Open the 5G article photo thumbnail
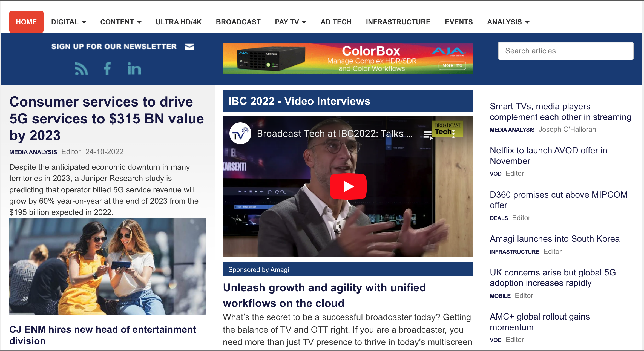The width and height of the screenshot is (644, 351). pos(108,266)
